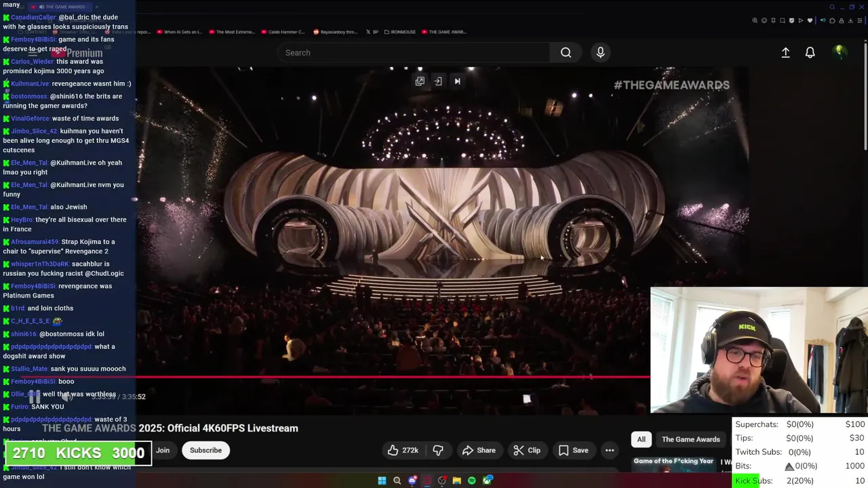Click the video title 'THE GAME AWARDS 2025'

pyautogui.click(x=170, y=428)
